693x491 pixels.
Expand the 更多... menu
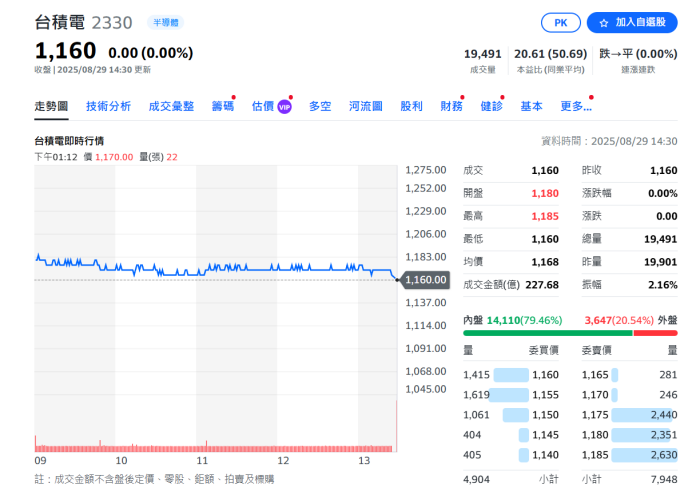(x=576, y=106)
